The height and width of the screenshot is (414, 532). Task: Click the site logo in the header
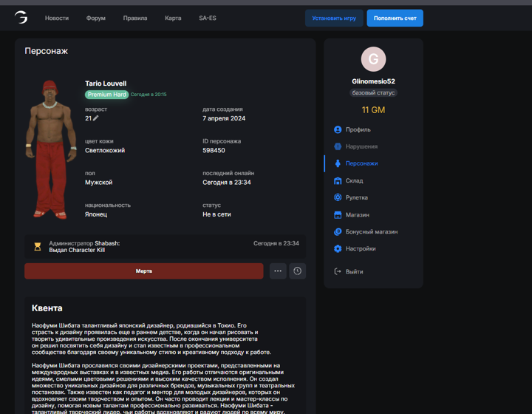tap(21, 18)
